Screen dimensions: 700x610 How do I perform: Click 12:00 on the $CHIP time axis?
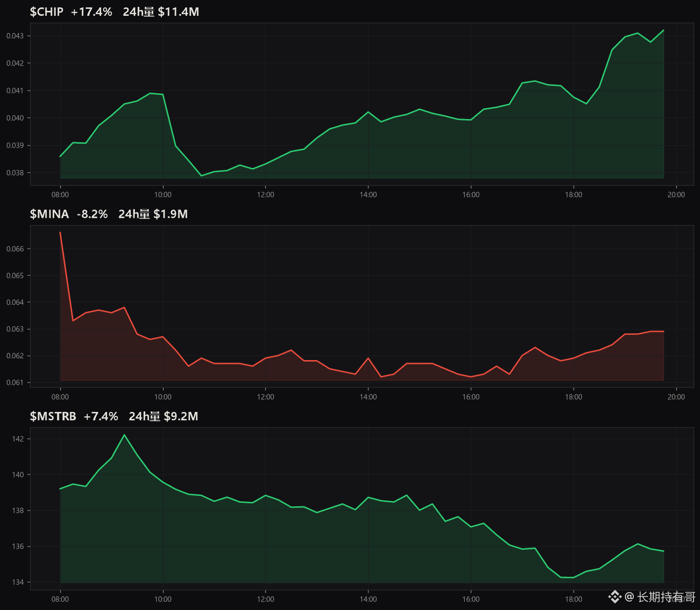coord(266,195)
